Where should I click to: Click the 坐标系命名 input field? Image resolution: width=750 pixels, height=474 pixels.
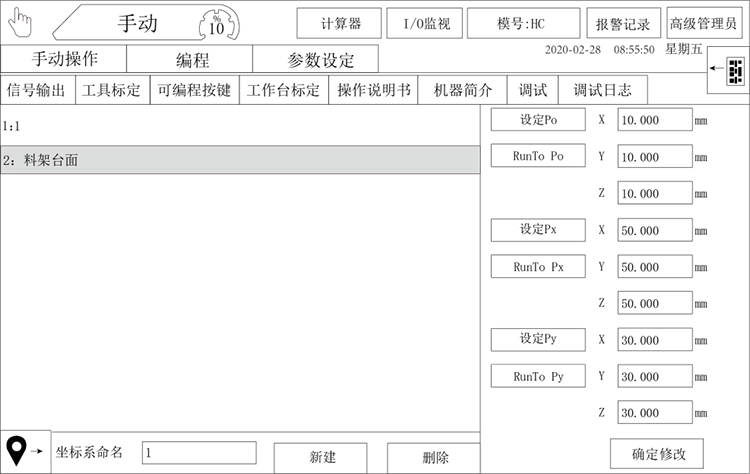pos(198,453)
